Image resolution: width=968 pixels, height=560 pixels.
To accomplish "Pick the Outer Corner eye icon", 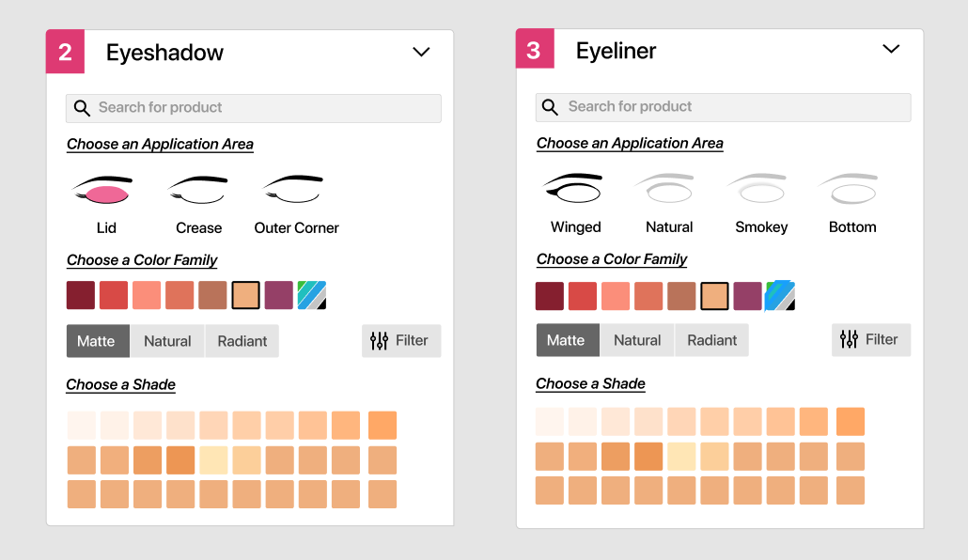I will coord(294,191).
